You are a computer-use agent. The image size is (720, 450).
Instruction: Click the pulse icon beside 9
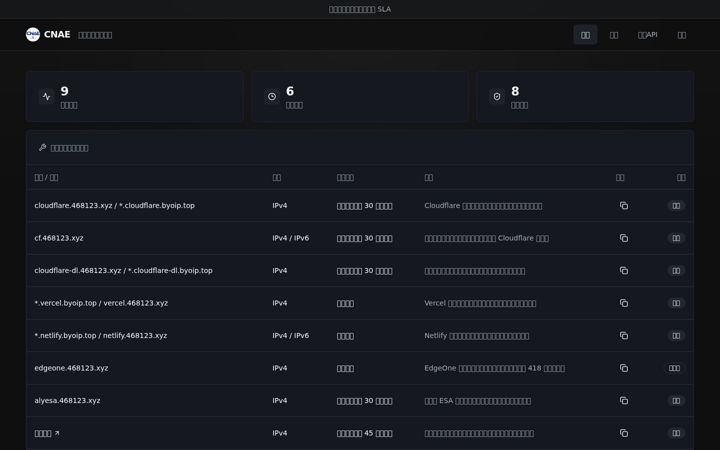click(x=46, y=96)
